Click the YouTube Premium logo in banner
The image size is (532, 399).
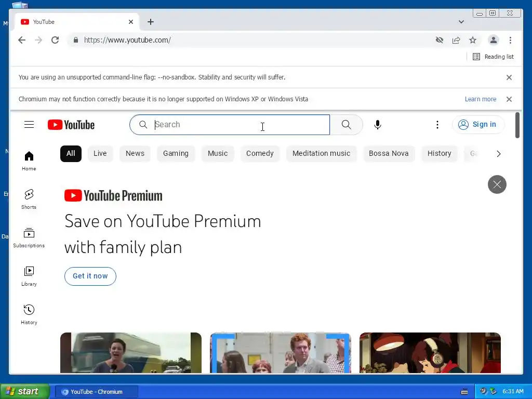[113, 195]
